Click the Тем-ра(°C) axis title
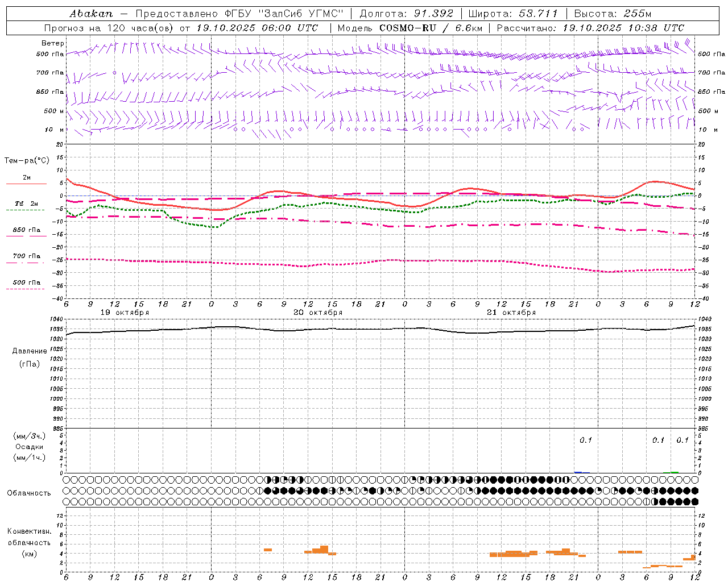Viewport: 728px width, 582px height. (x=27, y=161)
